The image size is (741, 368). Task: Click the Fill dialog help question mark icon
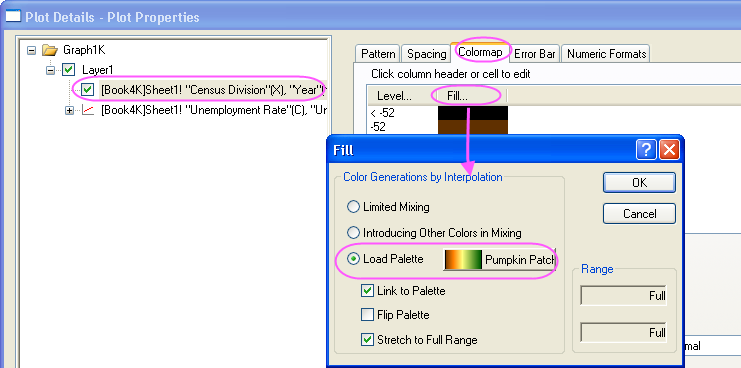tap(646, 150)
